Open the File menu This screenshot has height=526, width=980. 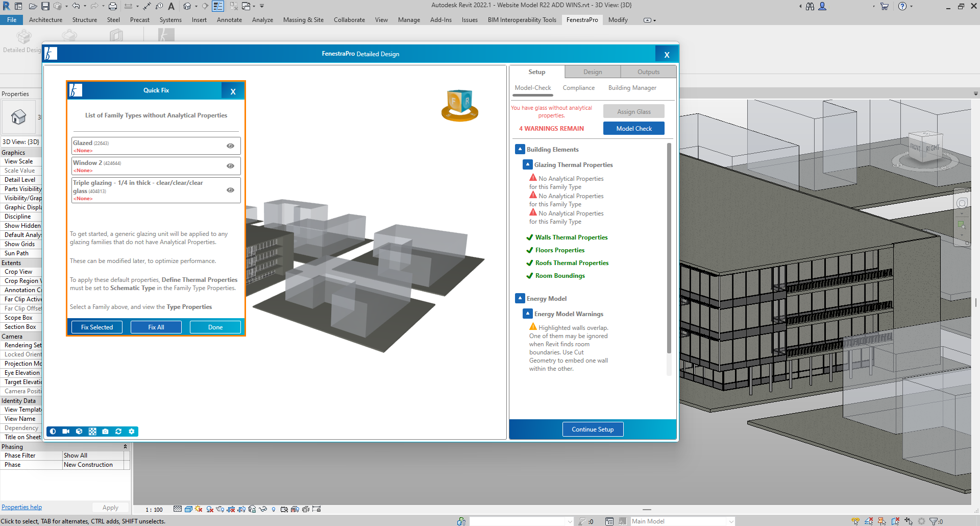click(12, 20)
